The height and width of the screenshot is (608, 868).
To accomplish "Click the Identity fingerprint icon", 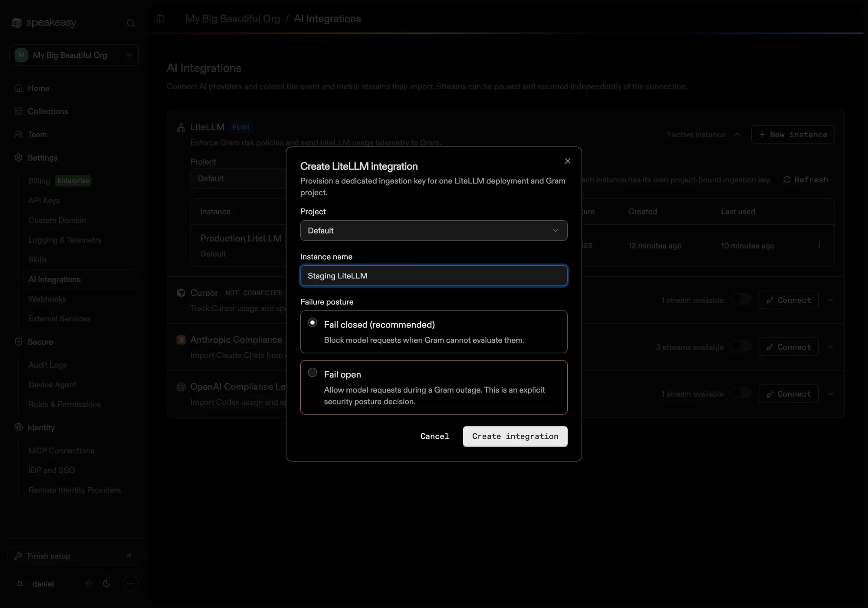I will point(18,428).
